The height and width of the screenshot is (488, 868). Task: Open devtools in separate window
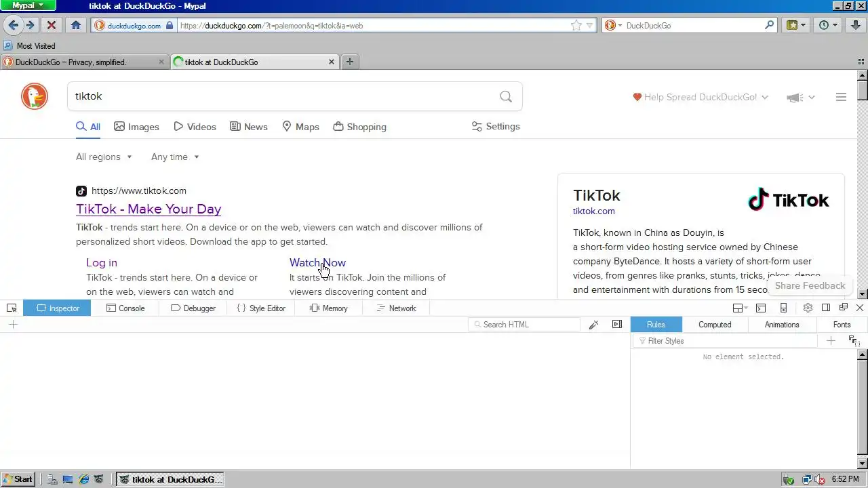(844, 308)
